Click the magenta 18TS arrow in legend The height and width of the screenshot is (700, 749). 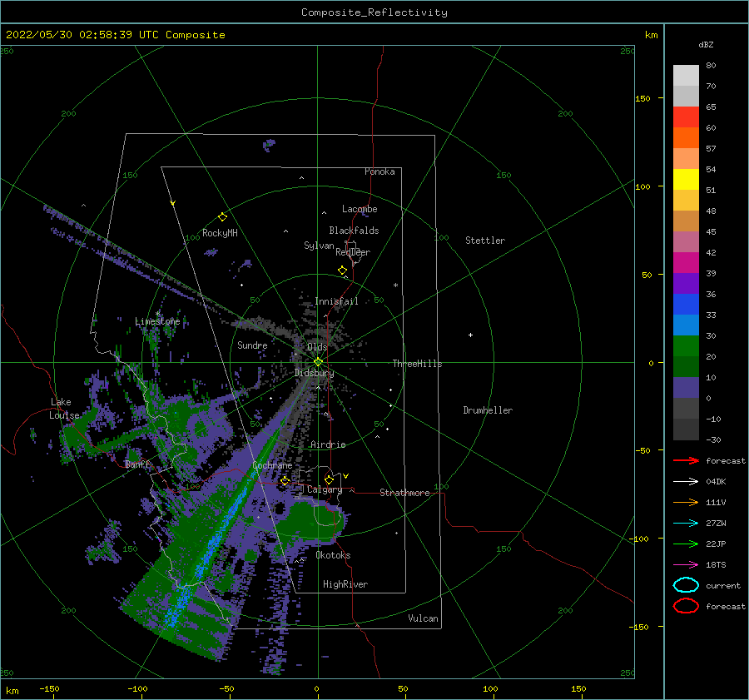pyautogui.click(x=686, y=565)
